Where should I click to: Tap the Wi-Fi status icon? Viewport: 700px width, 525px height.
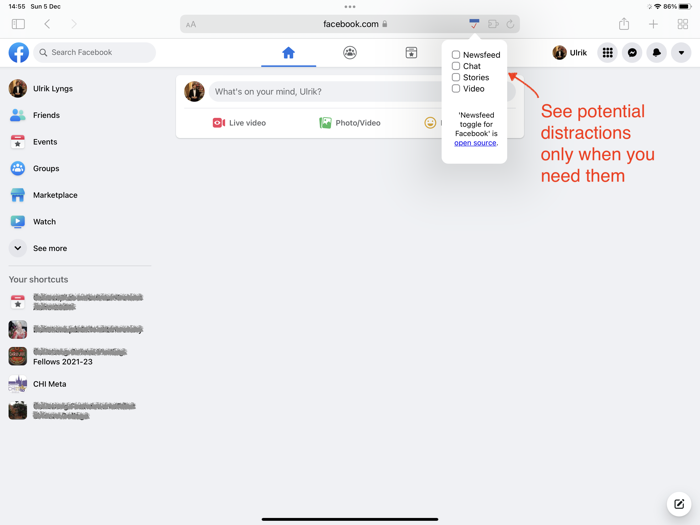pyautogui.click(x=657, y=7)
